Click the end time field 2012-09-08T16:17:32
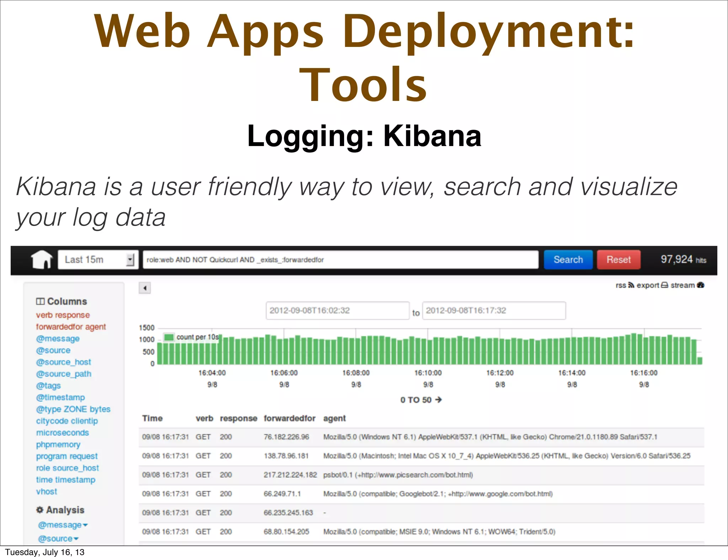 [494, 311]
